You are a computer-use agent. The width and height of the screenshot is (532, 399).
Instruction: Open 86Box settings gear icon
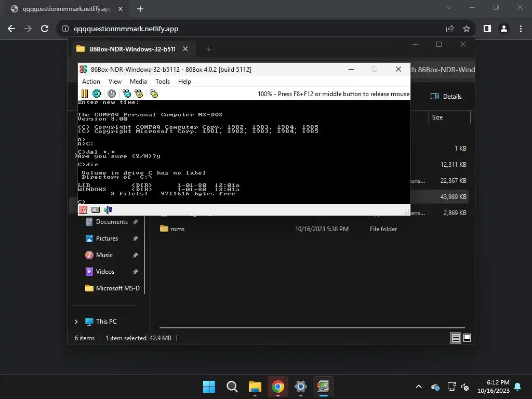(154, 94)
